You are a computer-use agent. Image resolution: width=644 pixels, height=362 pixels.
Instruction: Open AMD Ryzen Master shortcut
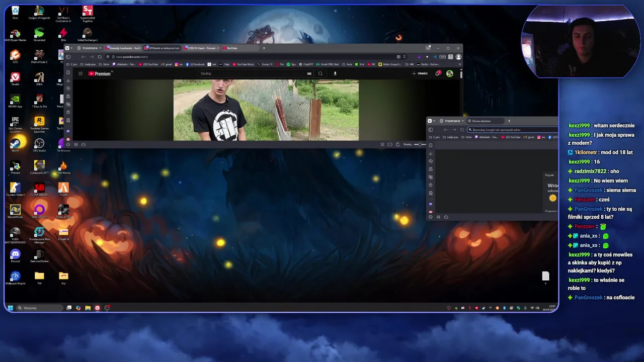[15, 35]
